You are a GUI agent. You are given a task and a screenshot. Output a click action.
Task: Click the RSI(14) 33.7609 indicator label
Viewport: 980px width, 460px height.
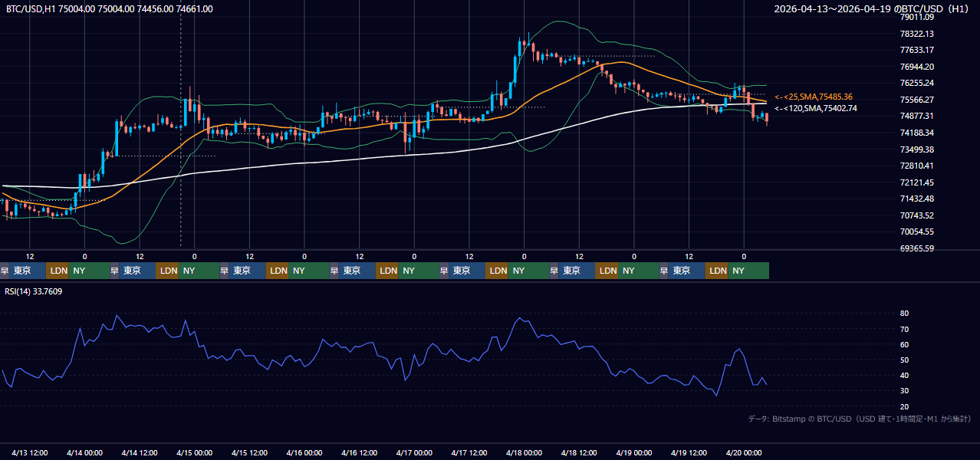(x=34, y=291)
